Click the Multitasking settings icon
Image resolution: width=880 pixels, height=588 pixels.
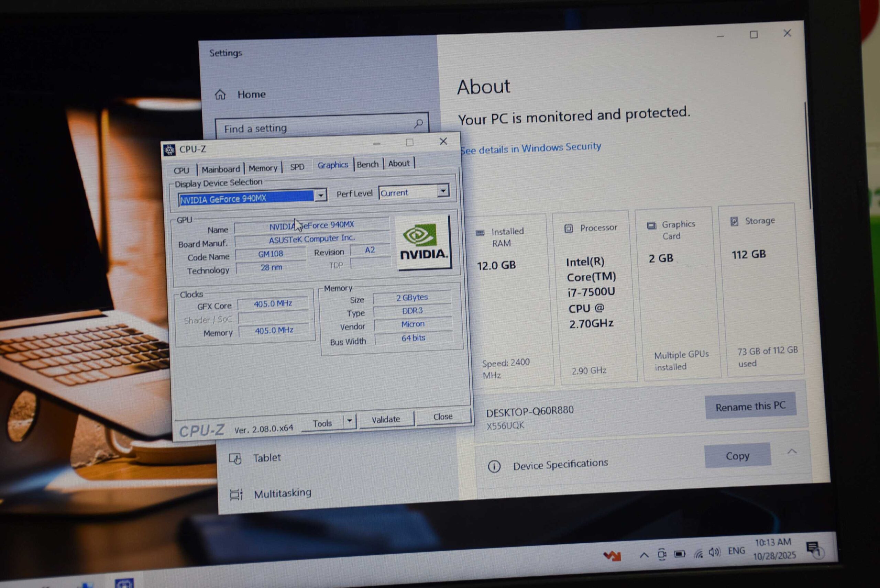pos(236,494)
